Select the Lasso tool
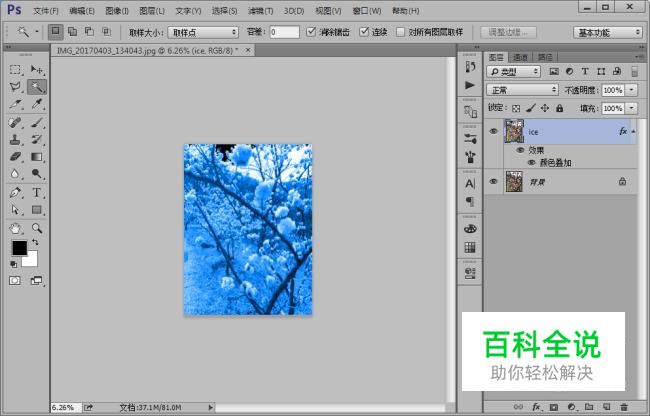The image size is (650, 416). [15, 87]
